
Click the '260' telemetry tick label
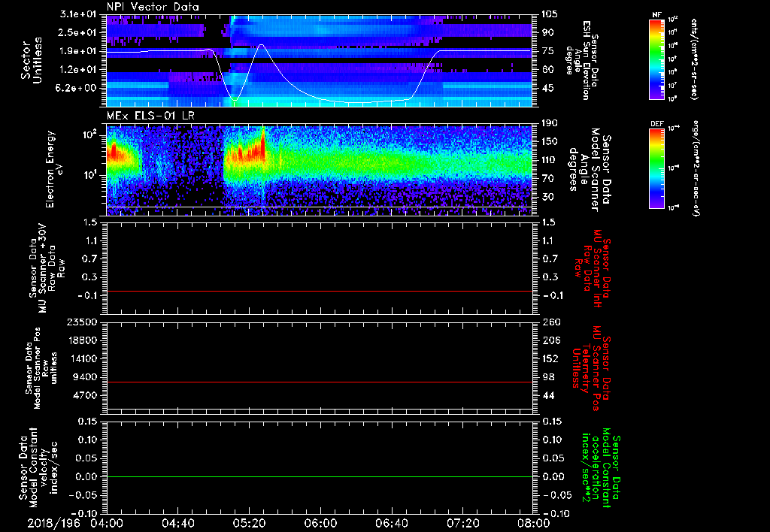point(550,322)
